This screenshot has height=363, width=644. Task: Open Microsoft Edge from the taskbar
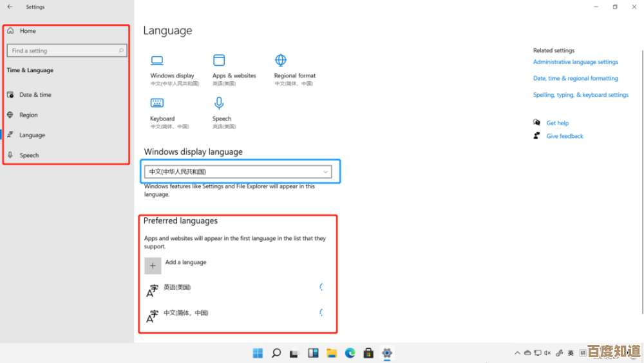[x=350, y=353]
